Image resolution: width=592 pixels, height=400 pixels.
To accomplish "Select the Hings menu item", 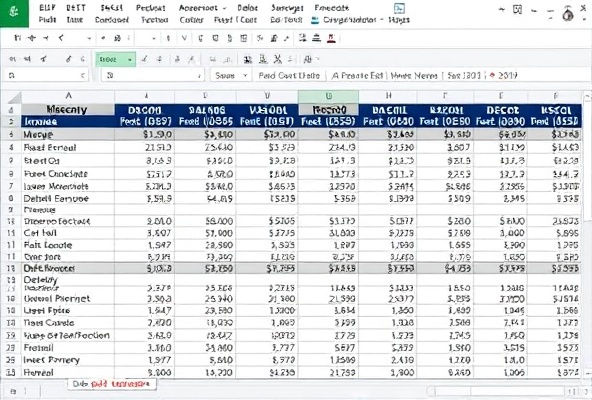I will coord(399,20).
